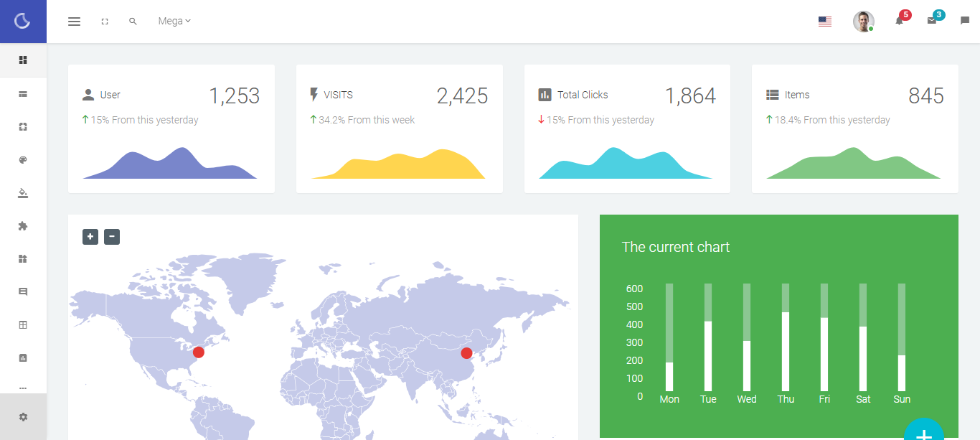Open the US flag language selector
The height and width of the screenshot is (440, 980).
coord(824,22)
